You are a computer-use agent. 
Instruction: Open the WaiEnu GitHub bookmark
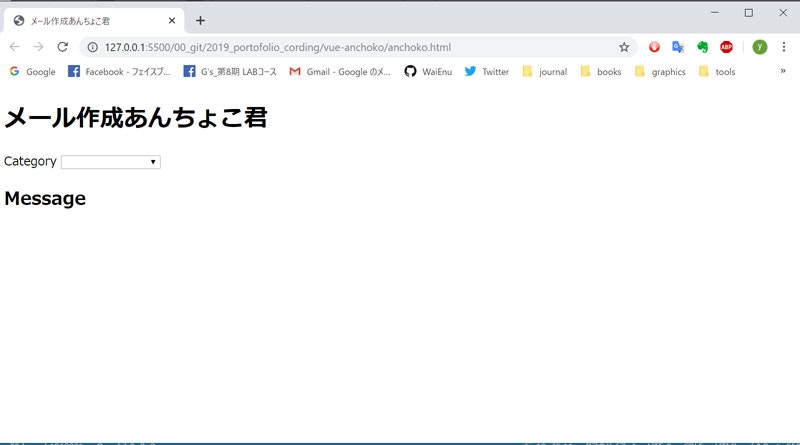coord(428,72)
